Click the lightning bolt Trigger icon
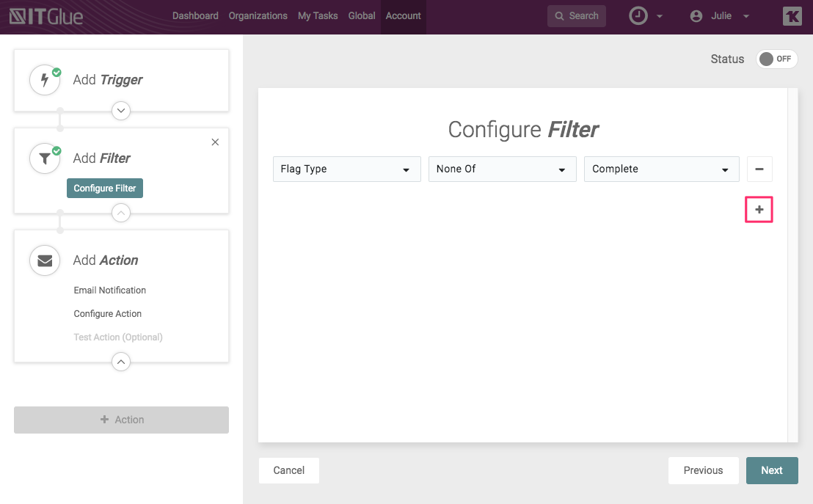Viewport: 813px width, 504px height. [x=45, y=80]
